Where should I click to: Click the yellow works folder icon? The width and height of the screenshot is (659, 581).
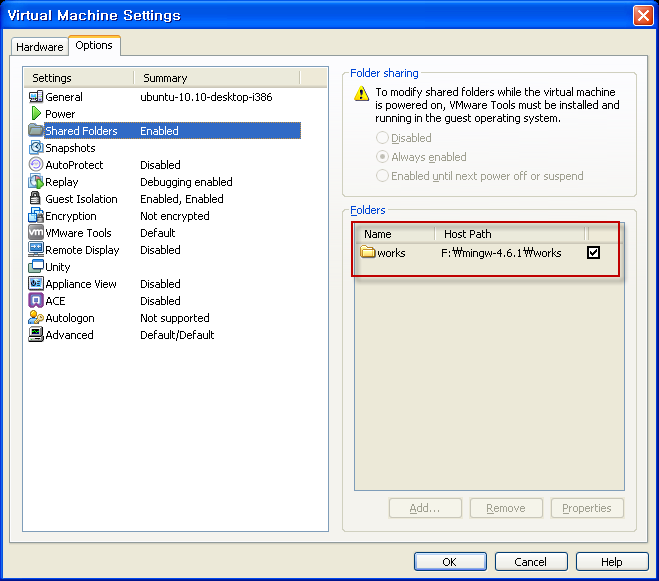pos(368,252)
